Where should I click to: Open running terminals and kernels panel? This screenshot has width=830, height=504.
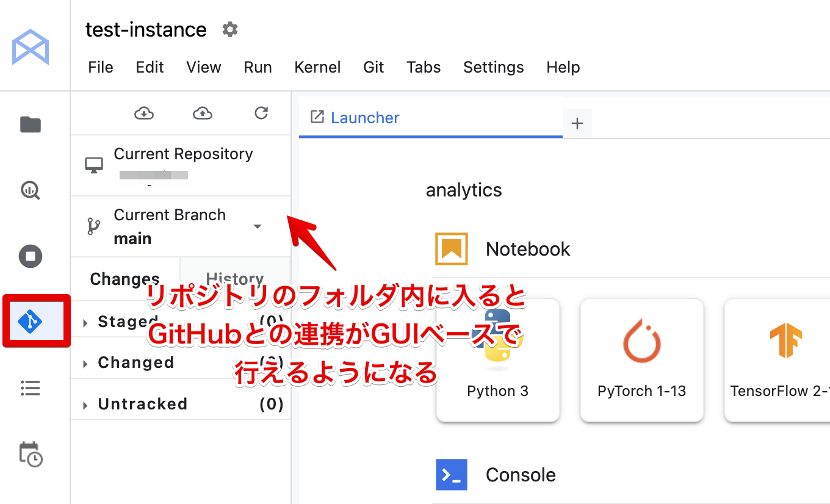[31, 256]
